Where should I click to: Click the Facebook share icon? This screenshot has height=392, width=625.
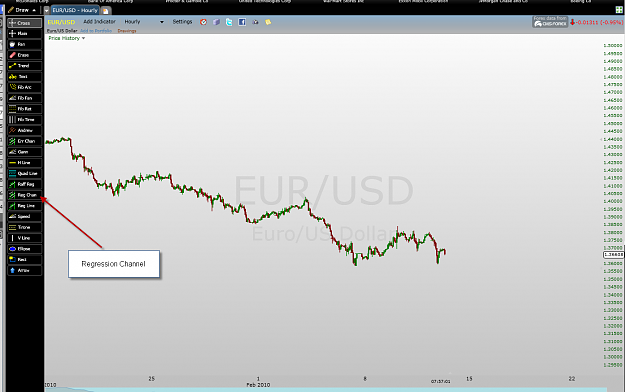click(x=242, y=22)
